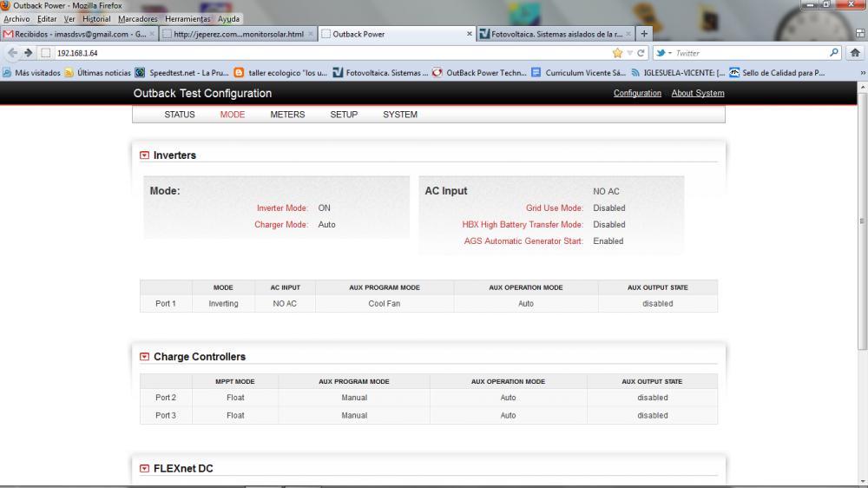This screenshot has height=488, width=868.
Task: Click the Inverter Mode label link
Action: [282, 208]
